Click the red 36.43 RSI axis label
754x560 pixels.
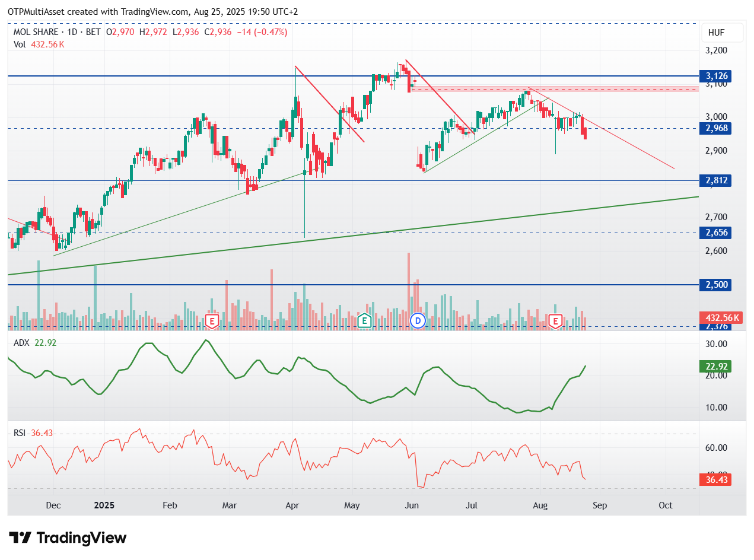(715, 479)
